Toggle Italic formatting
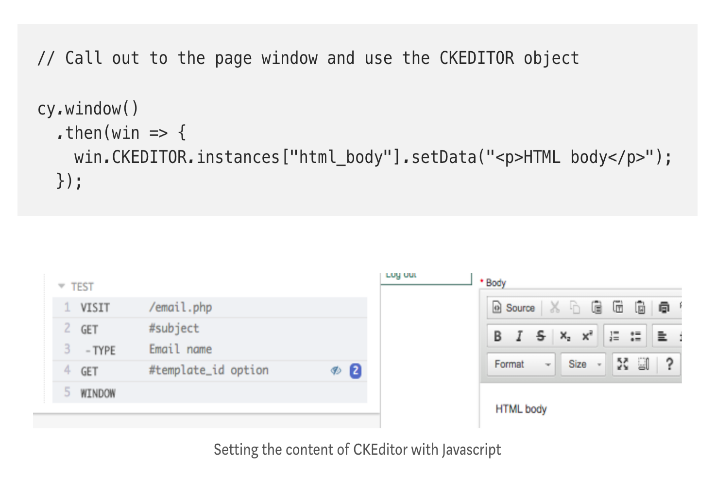 pyautogui.click(x=519, y=336)
